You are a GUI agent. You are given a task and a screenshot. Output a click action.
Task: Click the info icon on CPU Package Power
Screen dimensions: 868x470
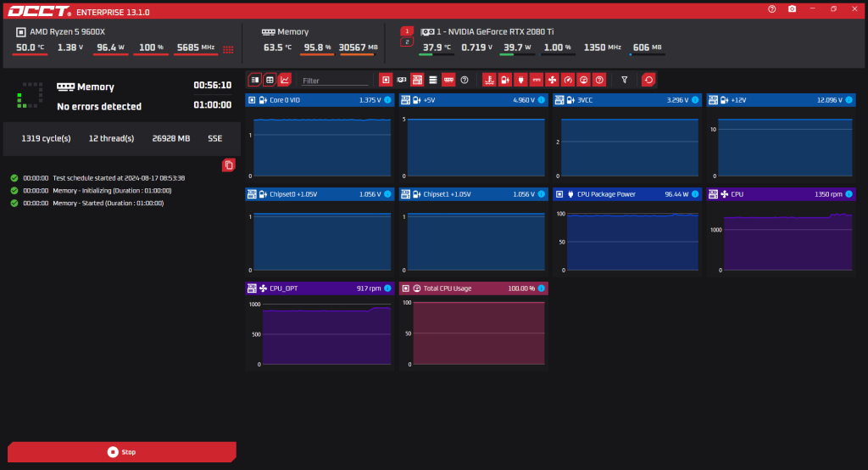[x=695, y=194]
